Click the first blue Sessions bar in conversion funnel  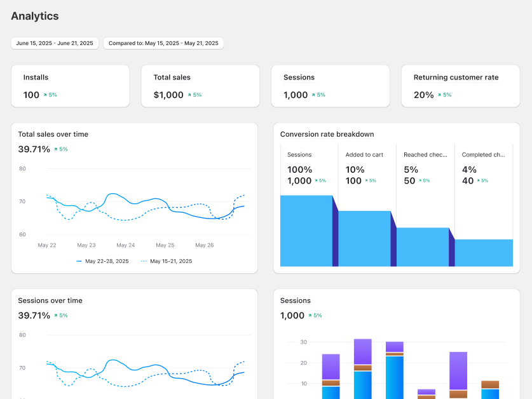pyautogui.click(x=306, y=231)
